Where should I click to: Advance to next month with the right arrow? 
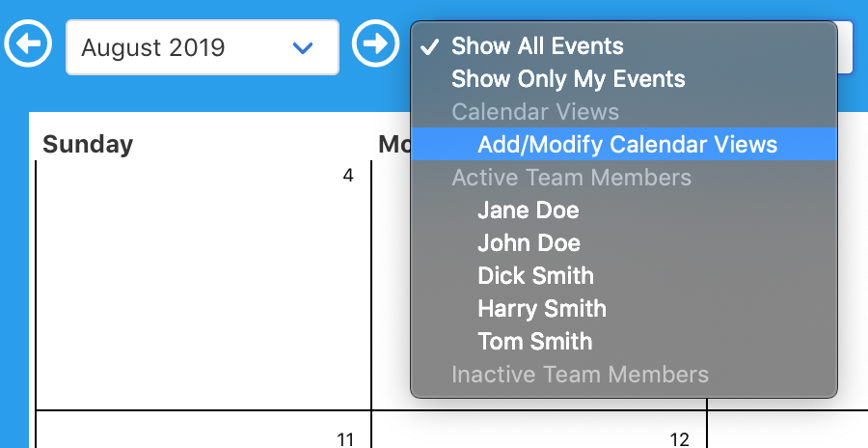374,45
